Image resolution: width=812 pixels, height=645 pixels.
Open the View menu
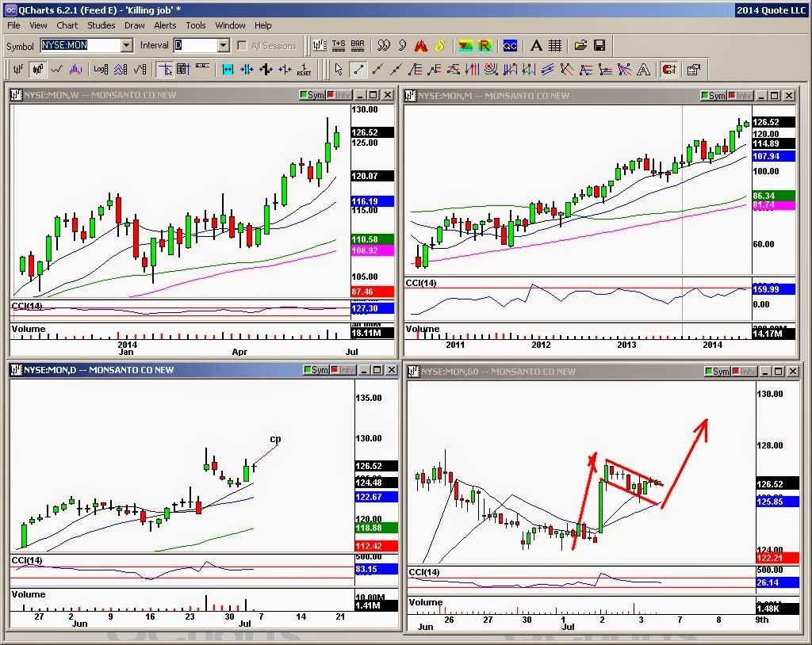click(x=38, y=25)
